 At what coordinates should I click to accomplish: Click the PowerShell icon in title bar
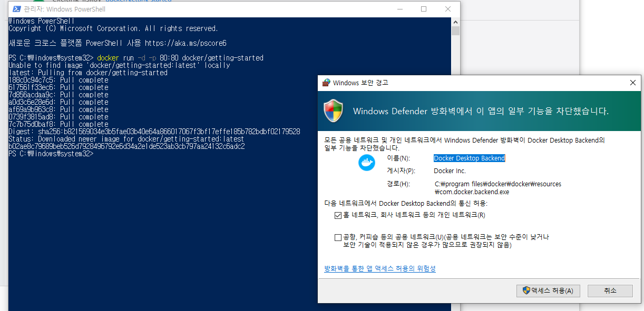[x=17, y=9]
